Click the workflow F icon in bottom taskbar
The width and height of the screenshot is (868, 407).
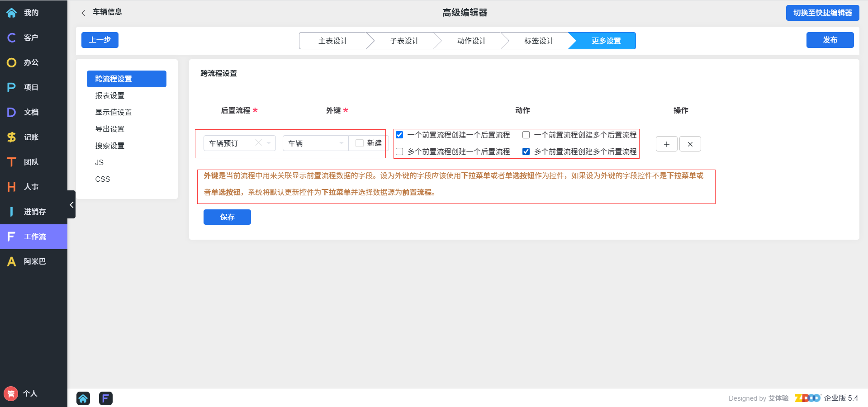(x=105, y=398)
